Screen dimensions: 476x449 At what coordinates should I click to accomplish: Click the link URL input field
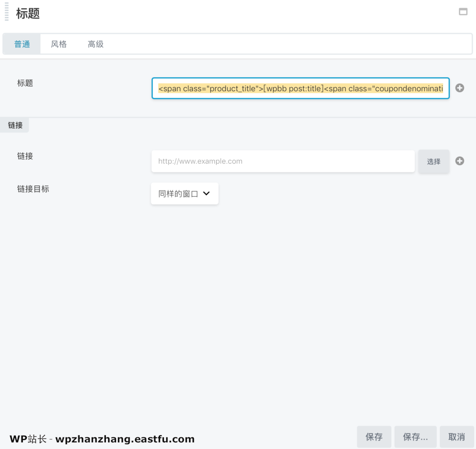click(283, 161)
